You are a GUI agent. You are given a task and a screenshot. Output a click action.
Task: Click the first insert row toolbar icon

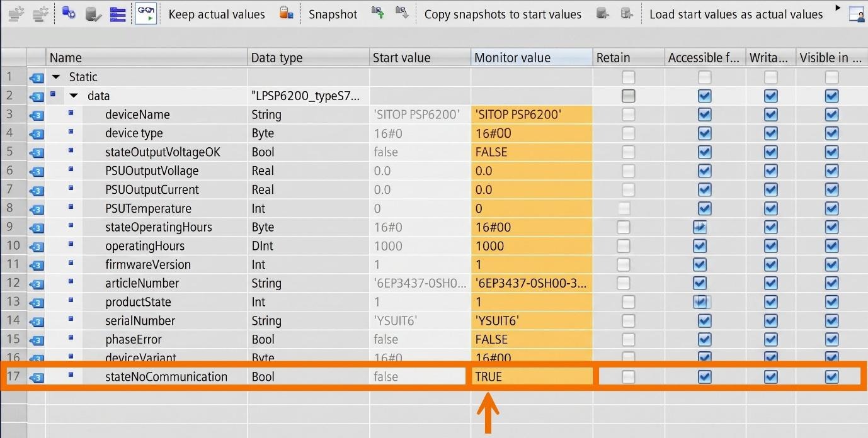(x=17, y=13)
